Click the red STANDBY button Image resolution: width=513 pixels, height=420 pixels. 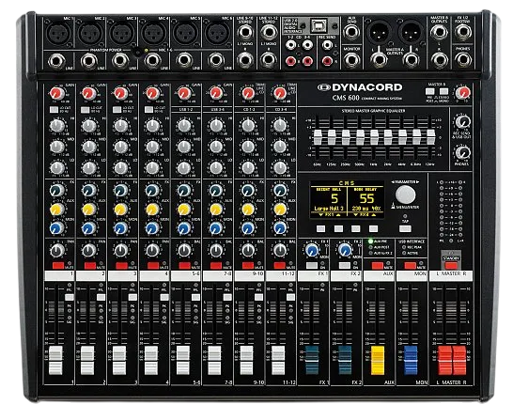(x=451, y=265)
